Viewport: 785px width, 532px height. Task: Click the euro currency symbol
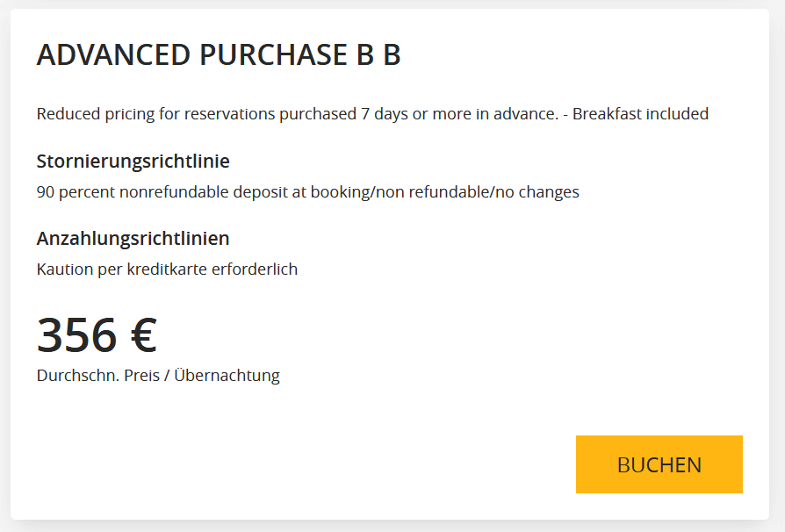144,335
